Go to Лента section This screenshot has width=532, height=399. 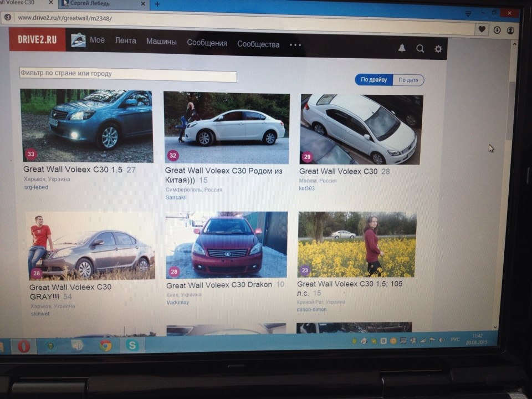(x=126, y=40)
